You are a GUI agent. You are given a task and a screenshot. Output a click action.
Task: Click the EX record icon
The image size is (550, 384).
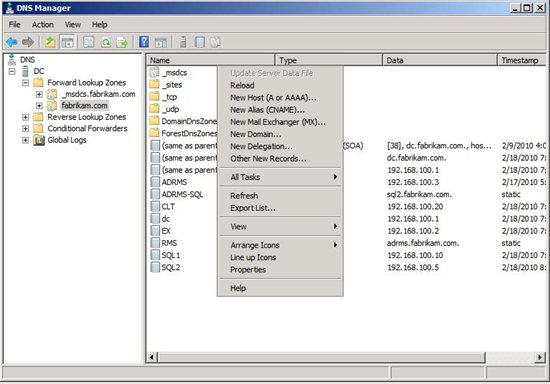click(155, 231)
